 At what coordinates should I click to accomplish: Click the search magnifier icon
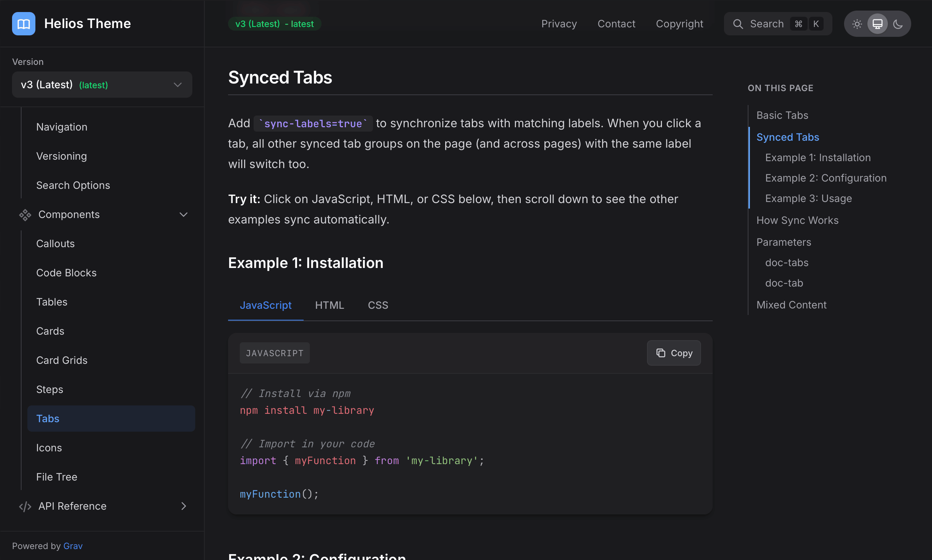click(x=738, y=24)
